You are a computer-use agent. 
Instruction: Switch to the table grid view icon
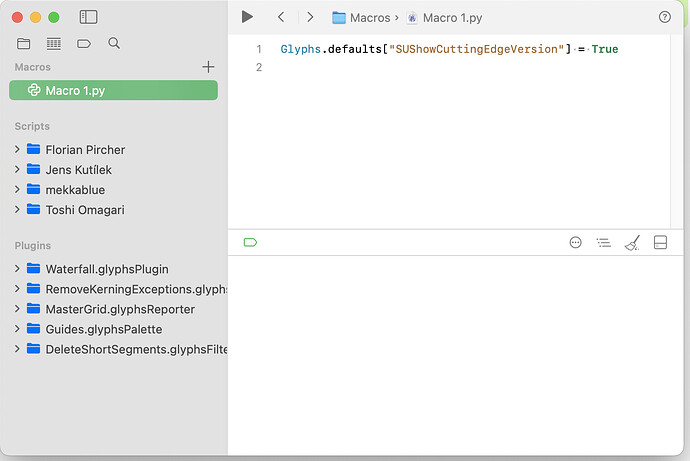54,43
